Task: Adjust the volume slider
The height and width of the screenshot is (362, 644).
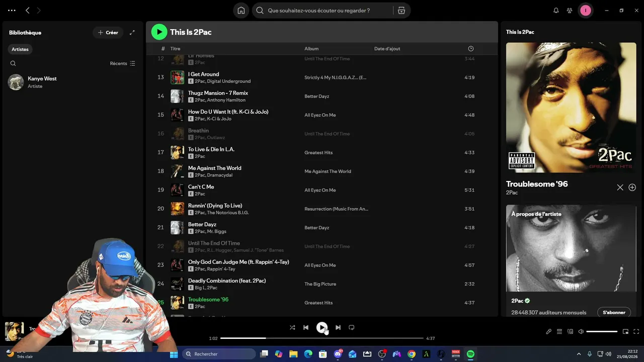Action: pyautogui.click(x=602, y=331)
